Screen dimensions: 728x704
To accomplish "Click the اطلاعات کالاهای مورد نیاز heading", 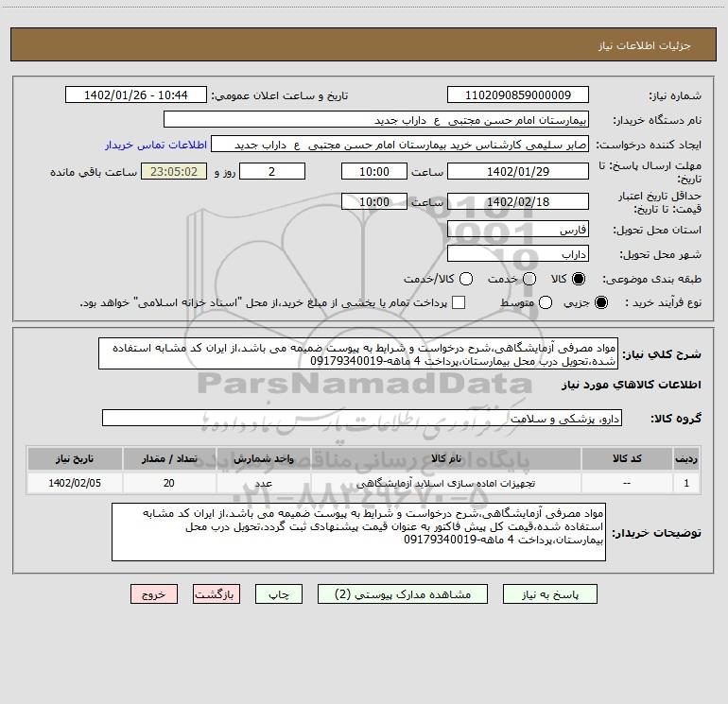I will (631, 385).
